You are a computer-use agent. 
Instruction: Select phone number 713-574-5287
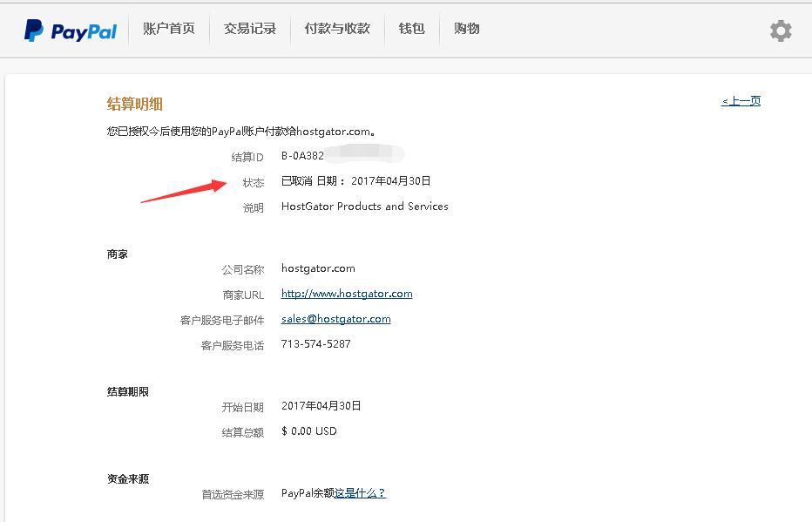click(x=316, y=344)
